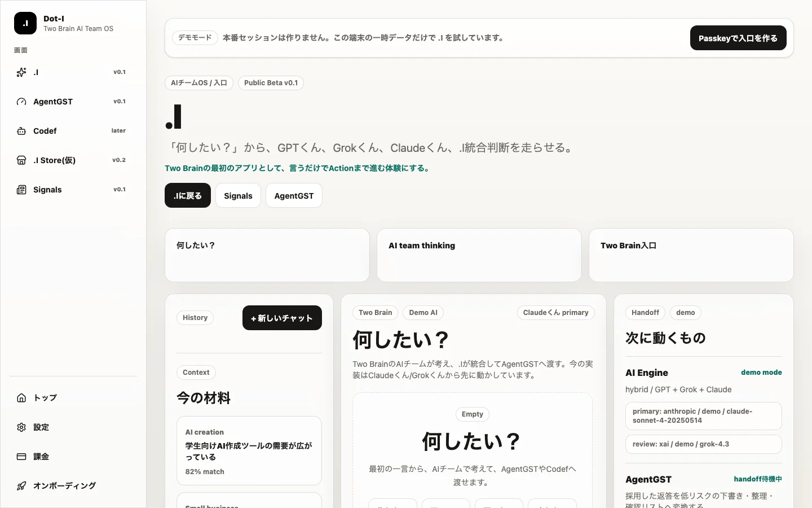Screen dimensions: 812x508
Task: Click the sparkle icon beside .I
Action: click(x=21, y=72)
